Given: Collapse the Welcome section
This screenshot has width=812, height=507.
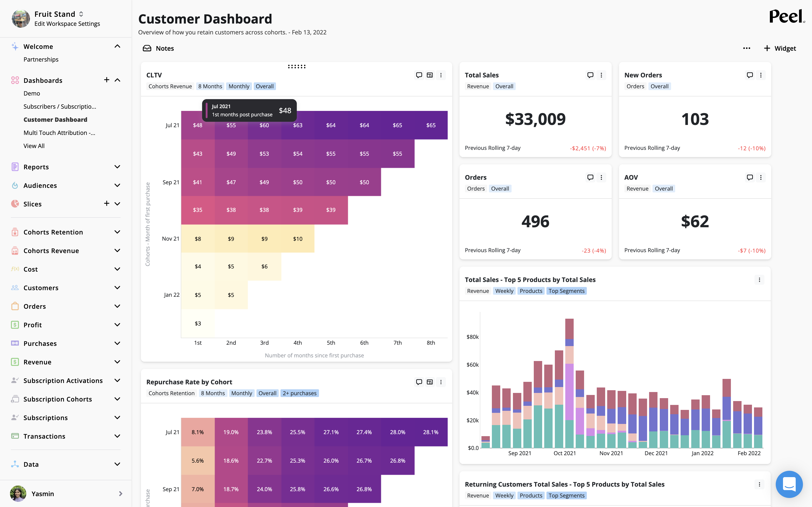Looking at the screenshot, I should pos(117,46).
